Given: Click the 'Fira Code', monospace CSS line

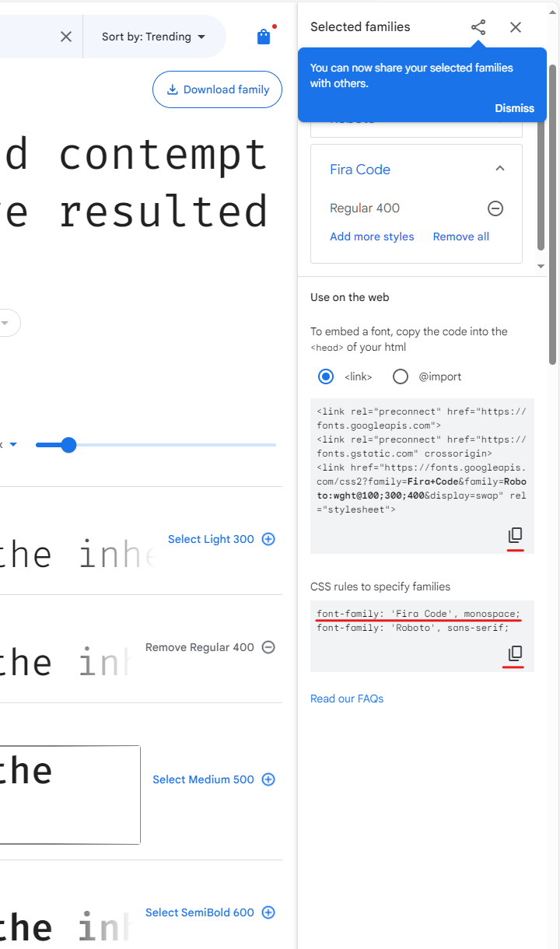Looking at the screenshot, I should (x=418, y=614).
